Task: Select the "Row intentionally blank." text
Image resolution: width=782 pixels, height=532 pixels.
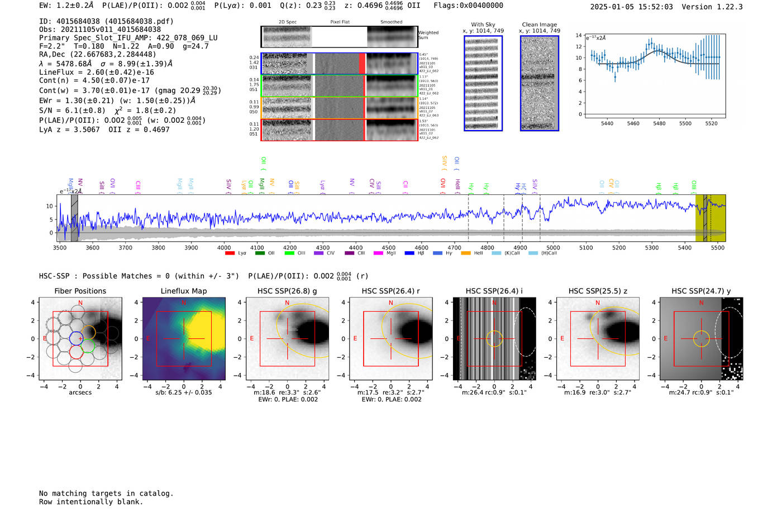Action: [x=91, y=502]
